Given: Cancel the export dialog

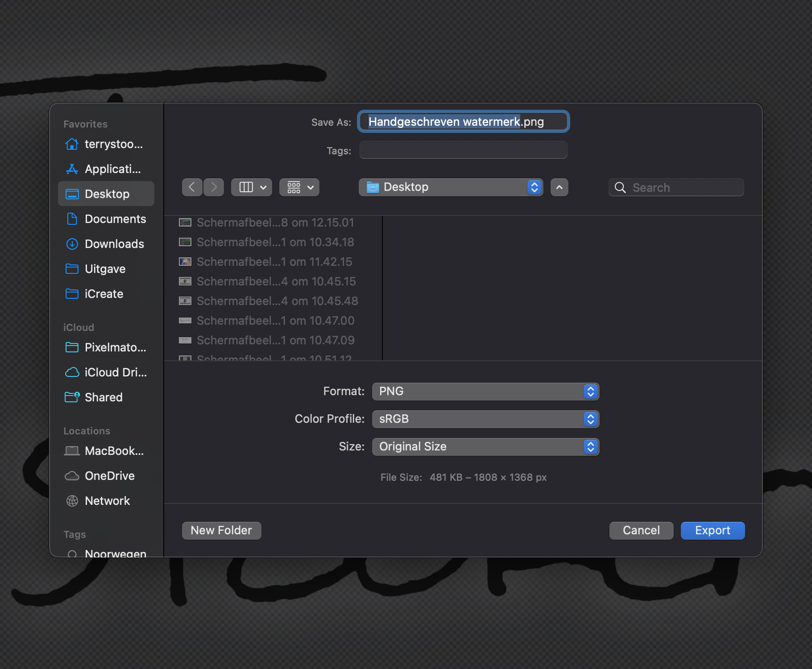Looking at the screenshot, I should click(641, 531).
